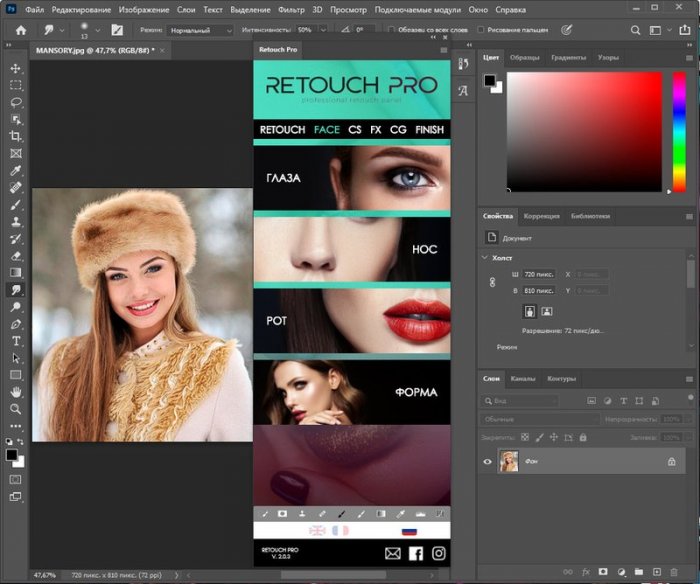Select the Move tool

16,68
